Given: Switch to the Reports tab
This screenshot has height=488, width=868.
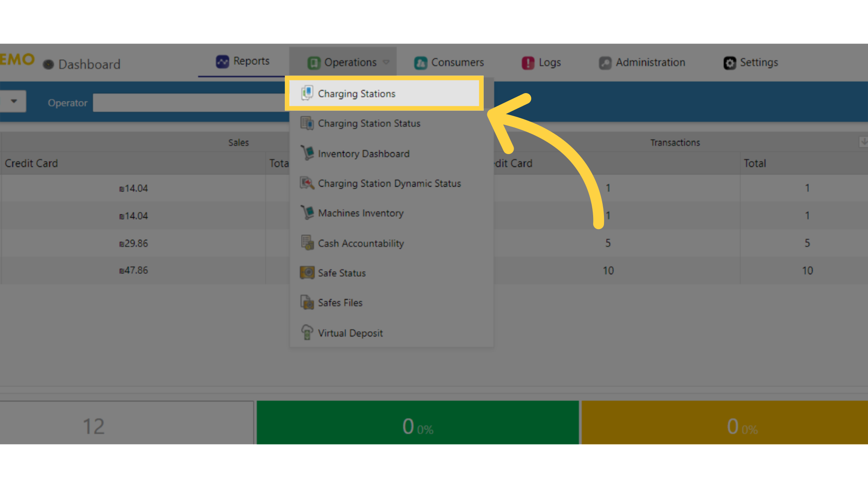Looking at the screenshot, I should 243,61.
